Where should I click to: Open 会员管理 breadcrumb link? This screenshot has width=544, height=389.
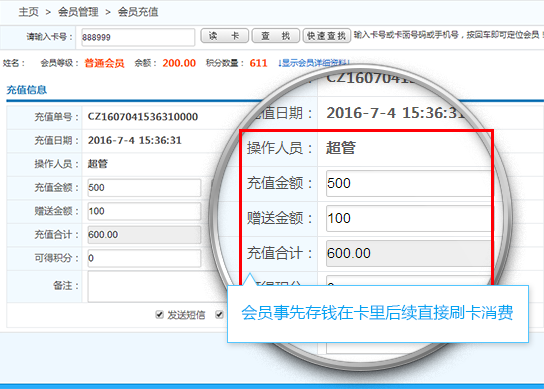(78, 12)
